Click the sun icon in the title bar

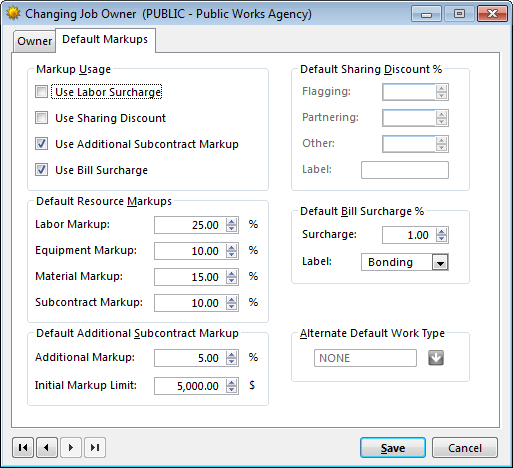13,14
